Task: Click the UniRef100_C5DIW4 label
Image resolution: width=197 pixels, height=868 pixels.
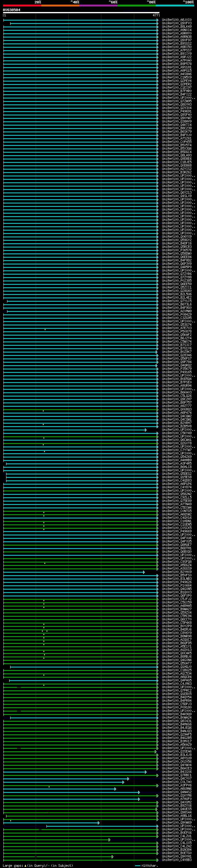Action: pyautogui.click(x=177, y=507)
